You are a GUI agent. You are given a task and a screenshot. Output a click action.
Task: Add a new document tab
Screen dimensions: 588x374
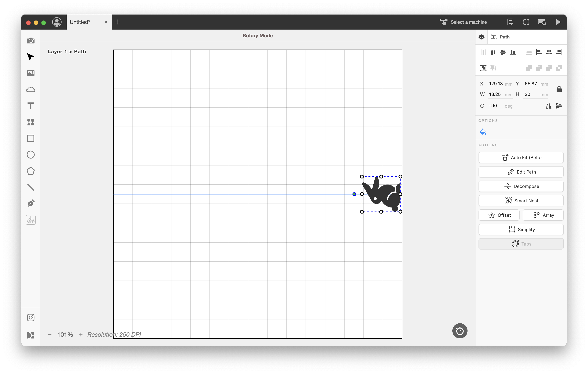118,22
